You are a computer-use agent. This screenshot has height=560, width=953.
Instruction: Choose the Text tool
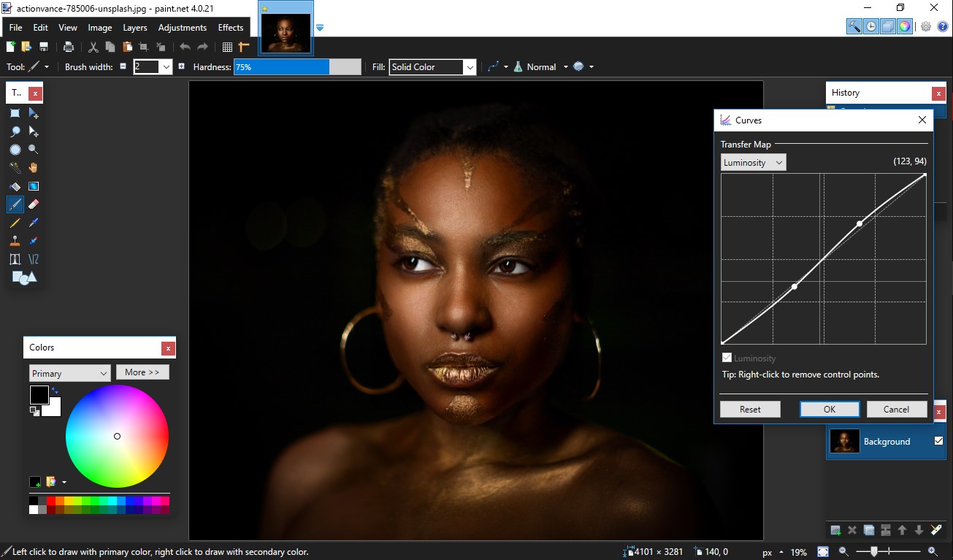[15, 259]
